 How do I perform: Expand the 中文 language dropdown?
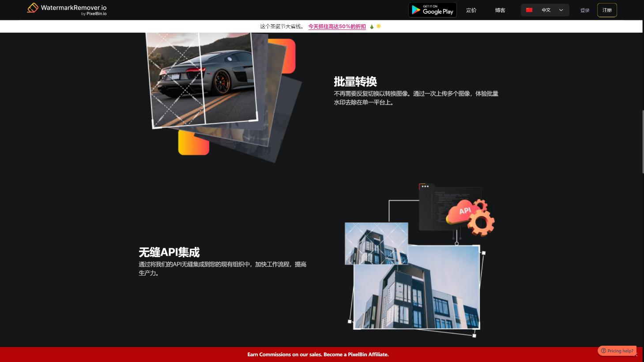point(545,10)
